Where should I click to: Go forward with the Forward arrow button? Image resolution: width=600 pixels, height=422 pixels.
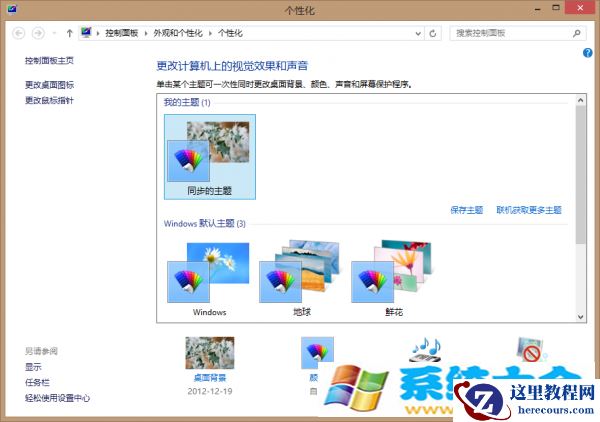tap(38, 33)
